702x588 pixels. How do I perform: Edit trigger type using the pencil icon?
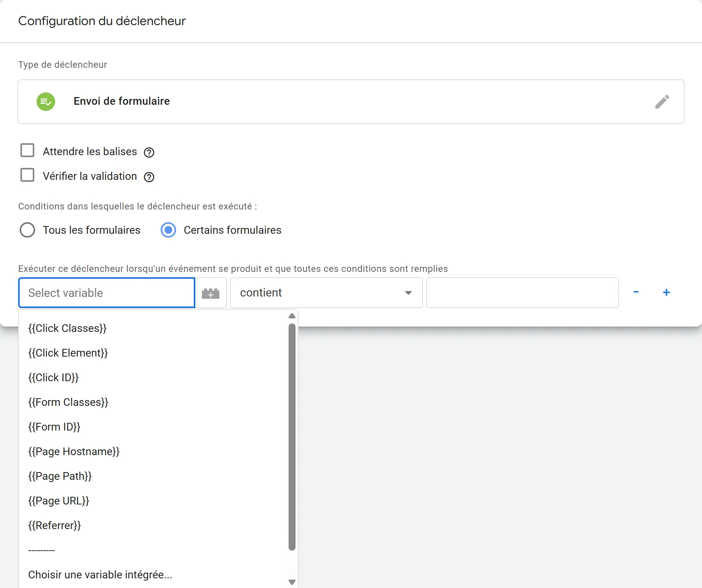pos(662,101)
